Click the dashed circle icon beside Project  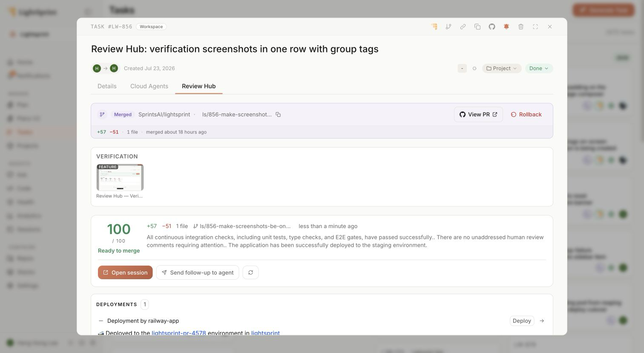474,68
